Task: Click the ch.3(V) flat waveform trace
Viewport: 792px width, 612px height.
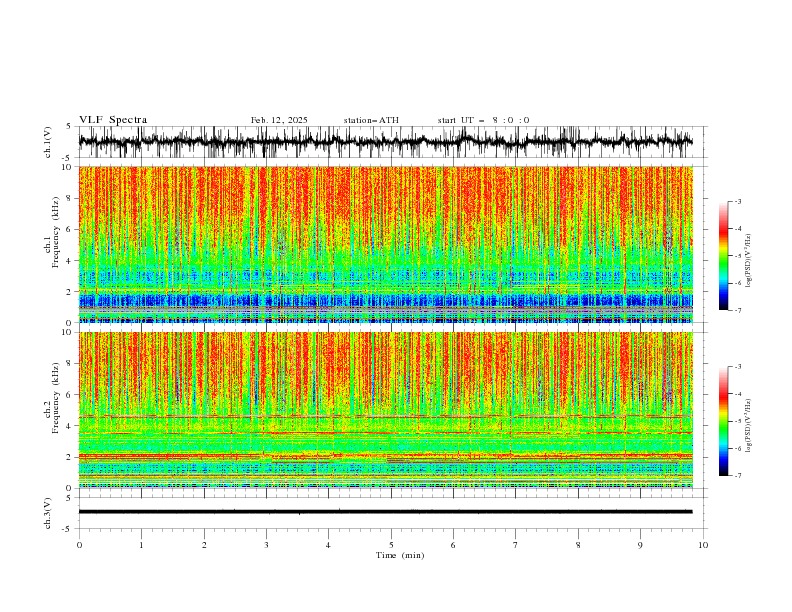Action: 385,512
